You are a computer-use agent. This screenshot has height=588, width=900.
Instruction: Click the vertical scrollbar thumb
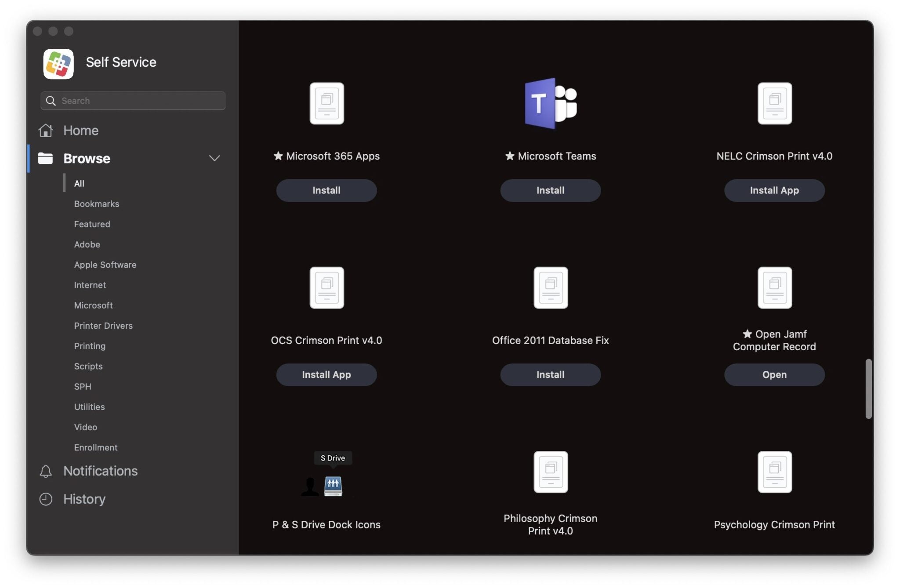868,389
